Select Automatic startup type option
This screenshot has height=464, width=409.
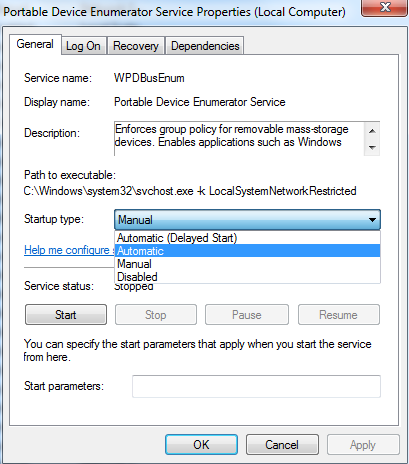coord(247,251)
